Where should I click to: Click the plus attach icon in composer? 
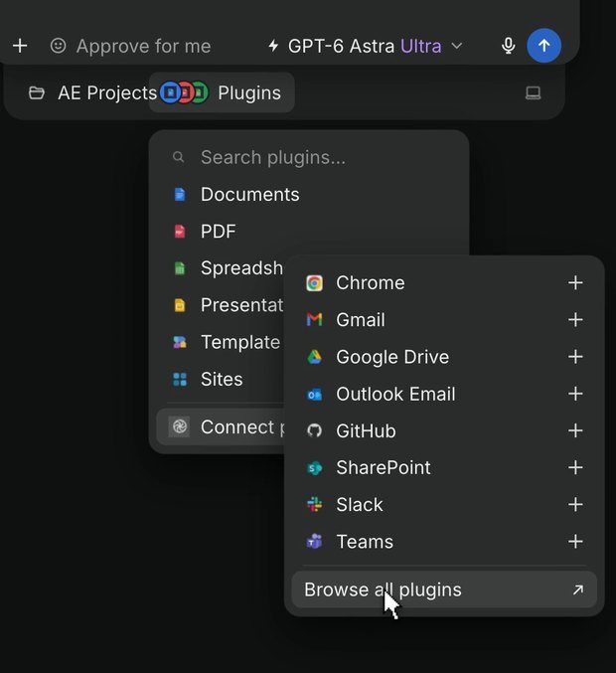(x=20, y=46)
